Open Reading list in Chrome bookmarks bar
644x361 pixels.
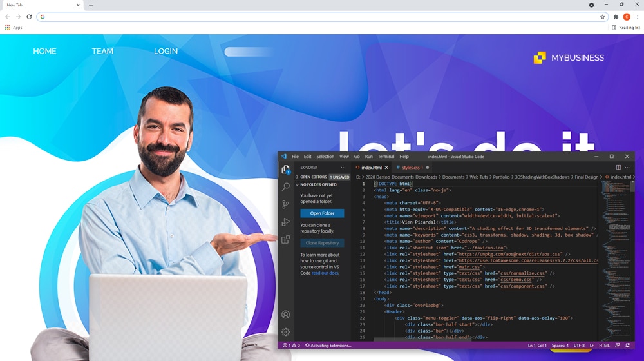point(625,28)
